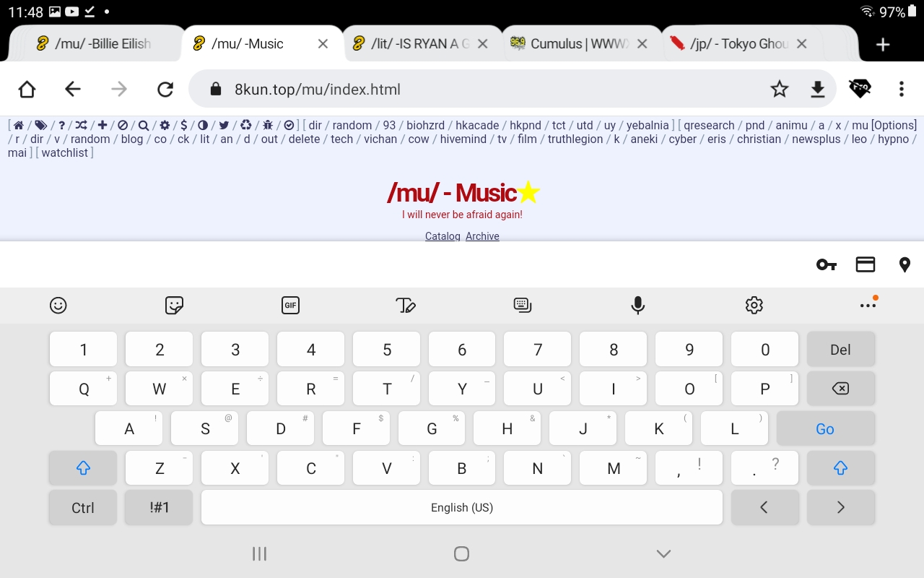Viewport: 924px width, 578px height.
Task: Tap the English (US) space bar
Action: pos(462,507)
